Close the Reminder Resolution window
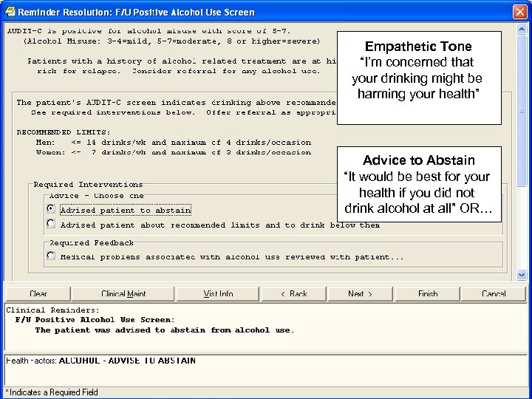 tap(519, 12)
